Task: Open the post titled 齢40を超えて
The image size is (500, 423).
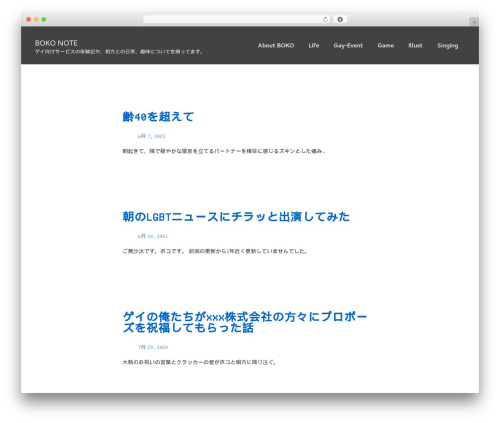Action: 158,117
